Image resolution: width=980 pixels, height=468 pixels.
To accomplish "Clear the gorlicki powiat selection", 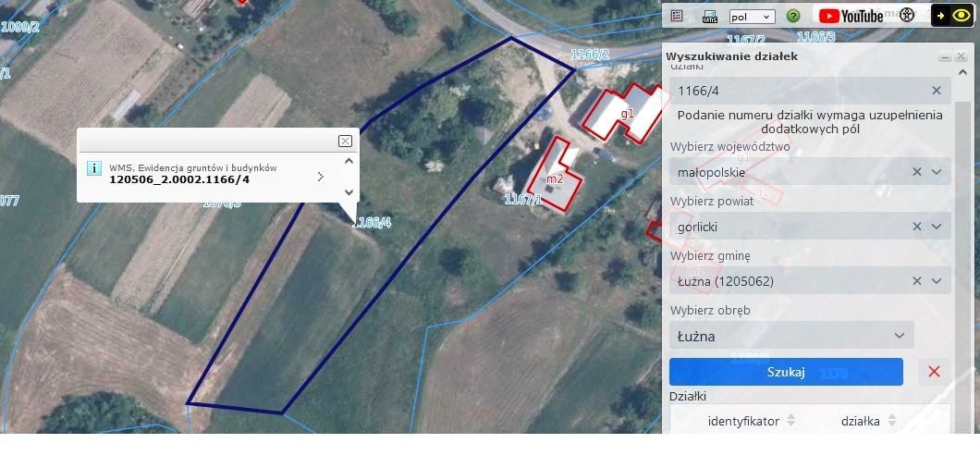I will [917, 227].
